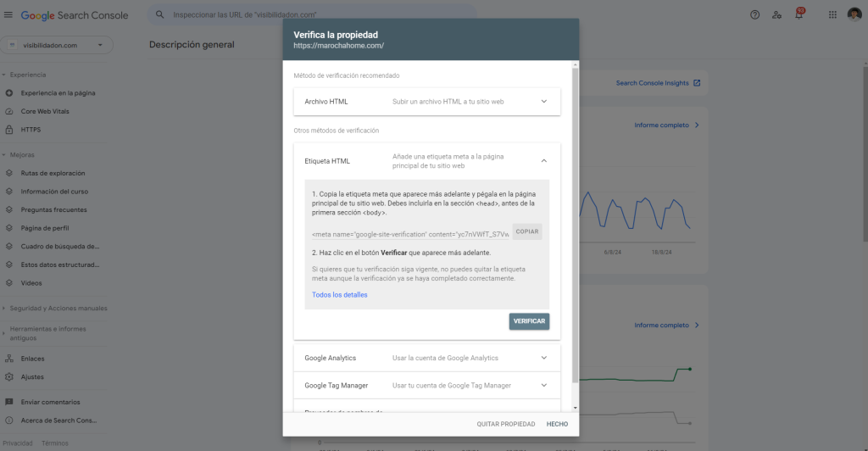Open the hamburger main menu
Image resolution: width=868 pixels, height=451 pixels.
8,15
